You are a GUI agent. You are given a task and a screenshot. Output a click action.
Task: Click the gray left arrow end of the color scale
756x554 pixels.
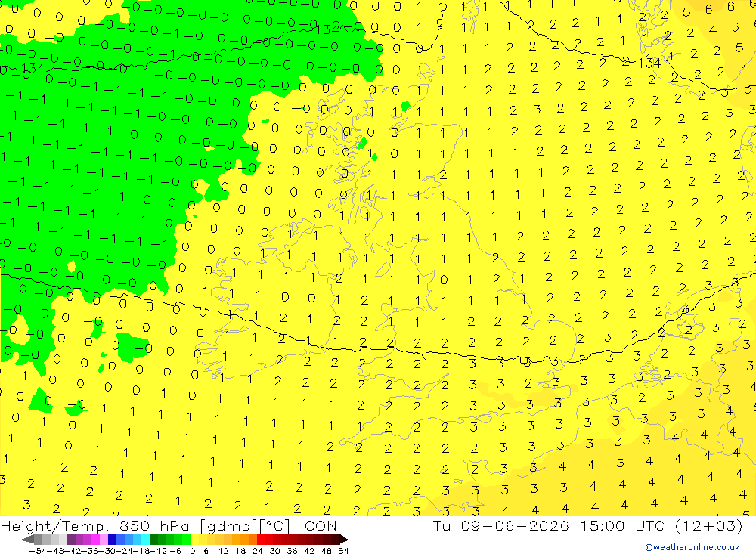point(27,540)
